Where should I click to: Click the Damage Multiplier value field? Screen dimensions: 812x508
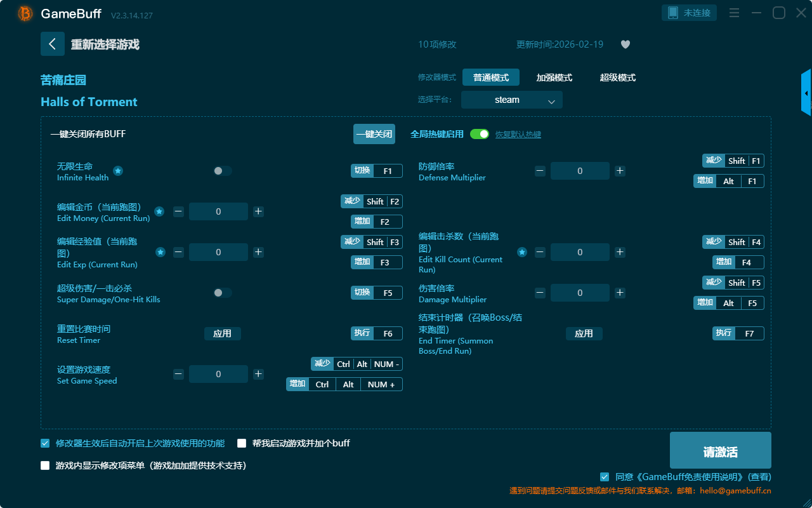pyautogui.click(x=579, y=293)
